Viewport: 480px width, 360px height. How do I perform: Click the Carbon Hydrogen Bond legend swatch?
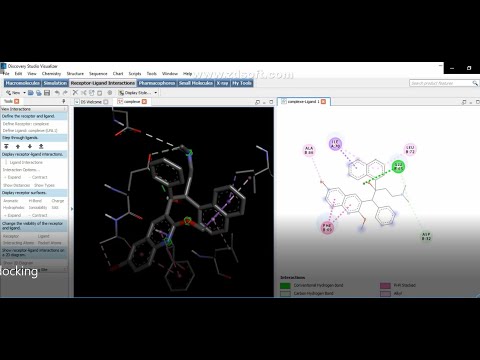(x=285, y=294)
